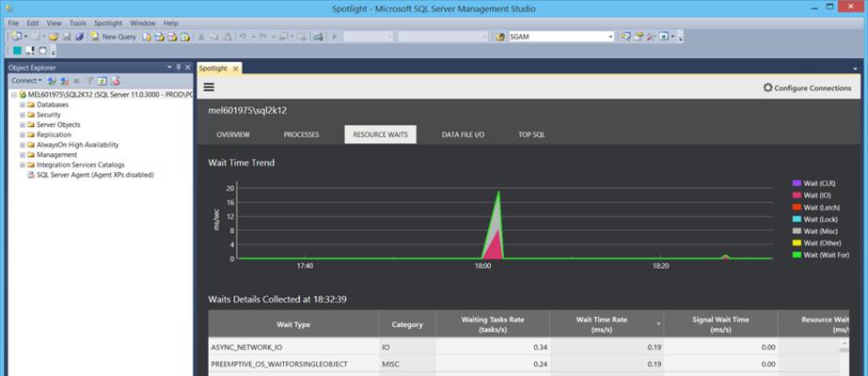Viewport: 868px width, 376px height.
Task: Click the Spotlight hamburger menu icon
Action: (210, 87)
